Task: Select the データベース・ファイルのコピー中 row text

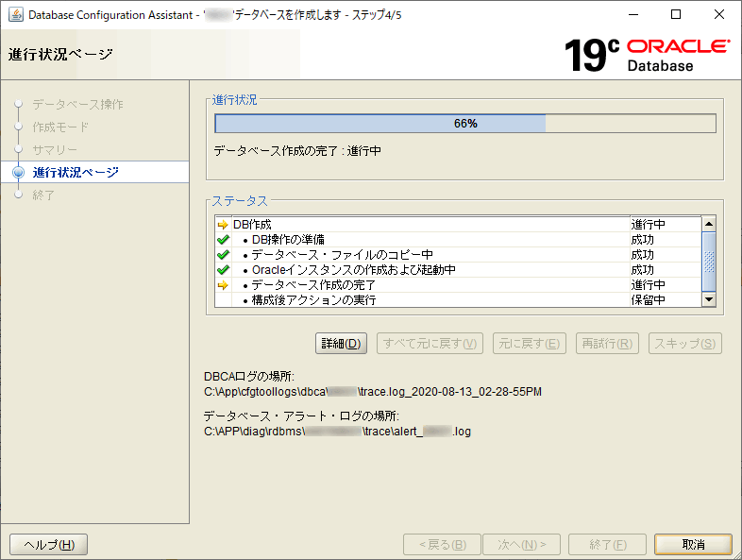Action: coord(342,255)
